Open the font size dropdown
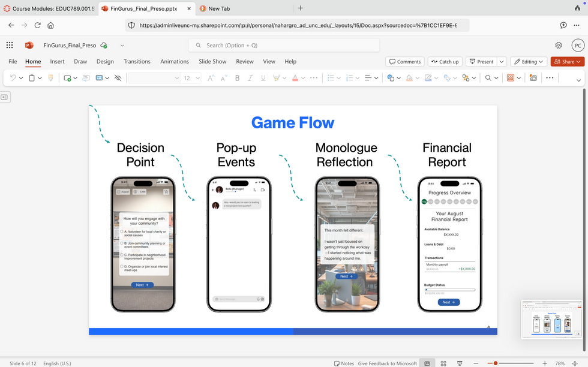This screenshot has height=367, width=588. click(x=197, y=78)
